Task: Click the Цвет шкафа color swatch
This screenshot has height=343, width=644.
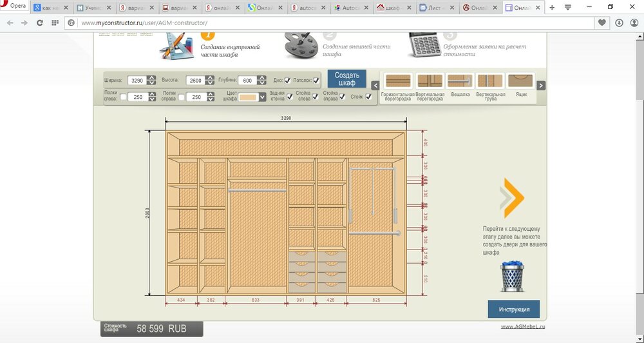Action: pyautogui.click(x=249, y=97)
